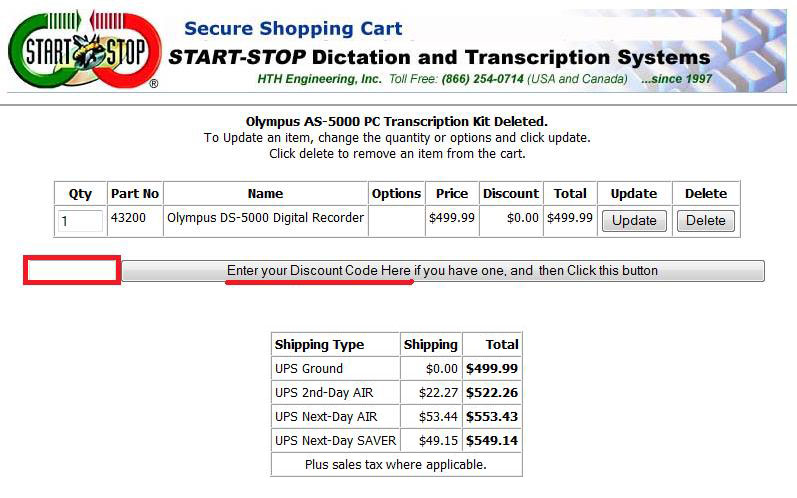The height and width of the screenshot is (498, 797).
Task: Click the Start-Stop logo icon
Action: click(x=84, y=49)
